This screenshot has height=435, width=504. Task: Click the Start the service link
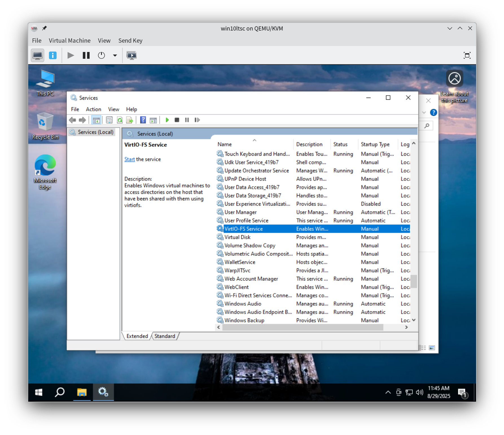tap(130, 159)
